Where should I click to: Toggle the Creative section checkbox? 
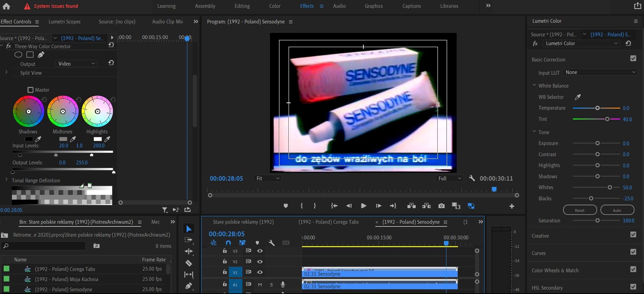pos(633,235)
